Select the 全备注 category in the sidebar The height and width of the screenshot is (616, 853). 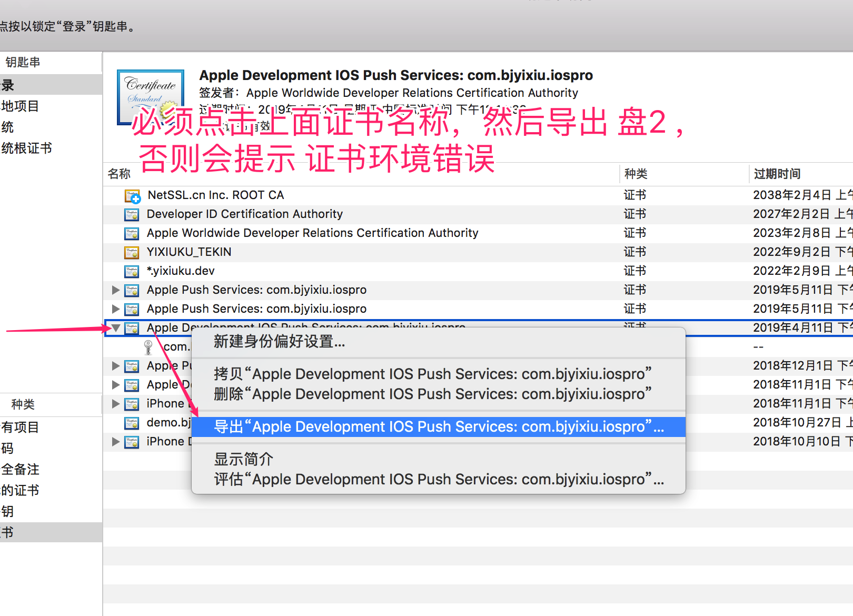51,469
